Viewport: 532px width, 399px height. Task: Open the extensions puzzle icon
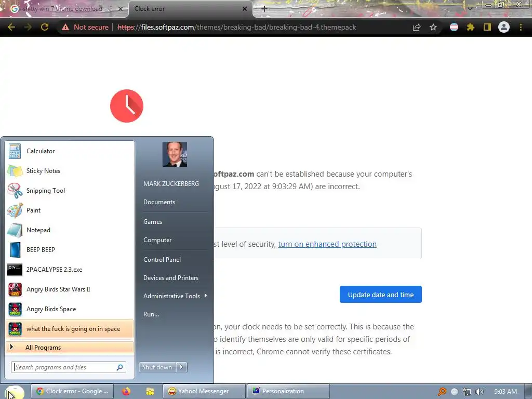click(470, 27)
